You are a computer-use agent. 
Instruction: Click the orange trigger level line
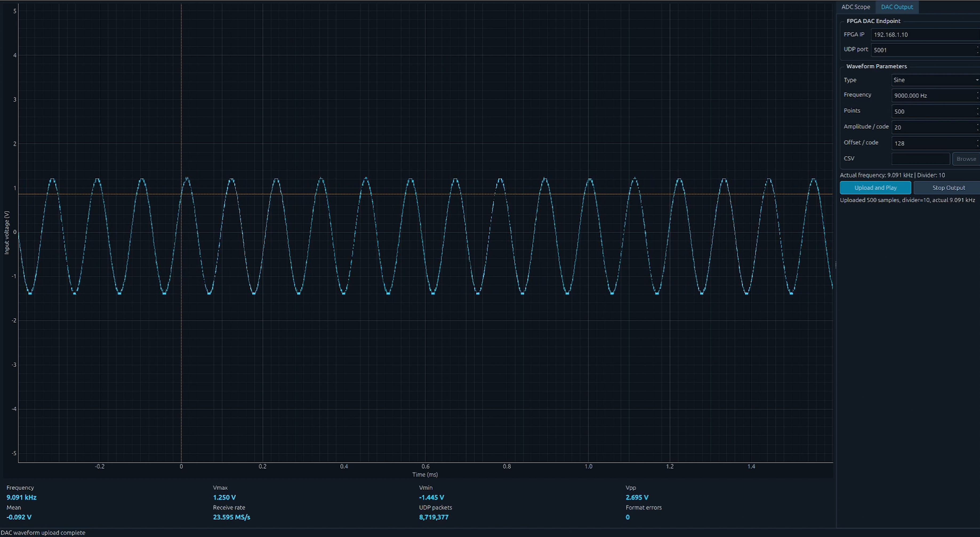point(425,194)
